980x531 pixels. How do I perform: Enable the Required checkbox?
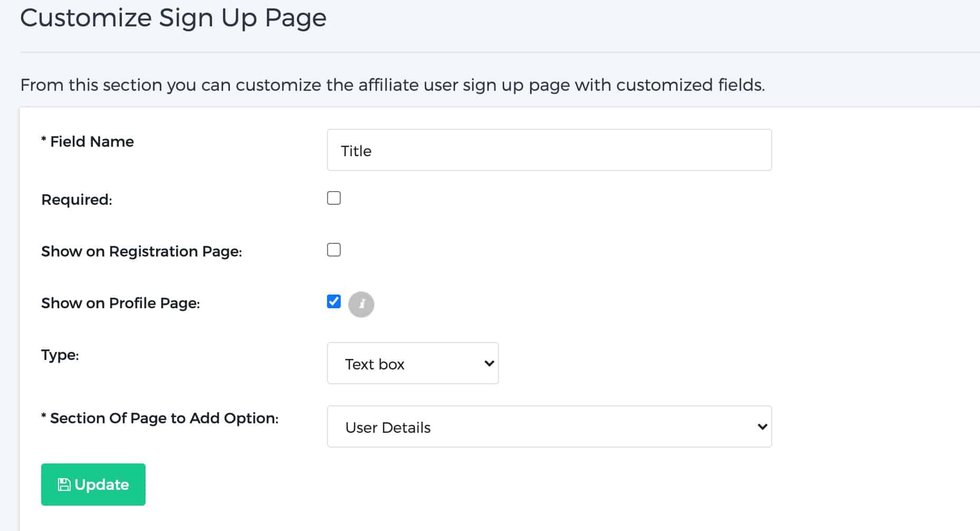[334, 198]
